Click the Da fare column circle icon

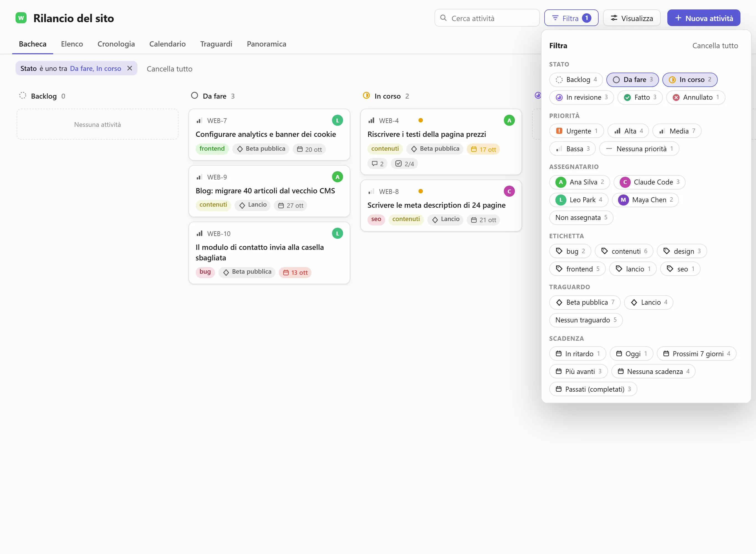[x=195, y=96]
